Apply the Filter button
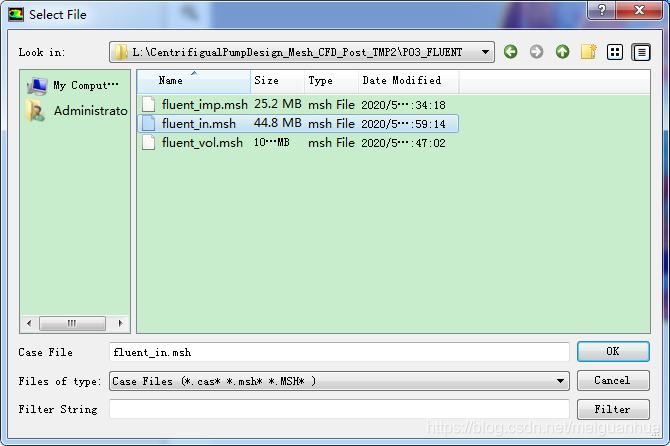 (612, 409)
